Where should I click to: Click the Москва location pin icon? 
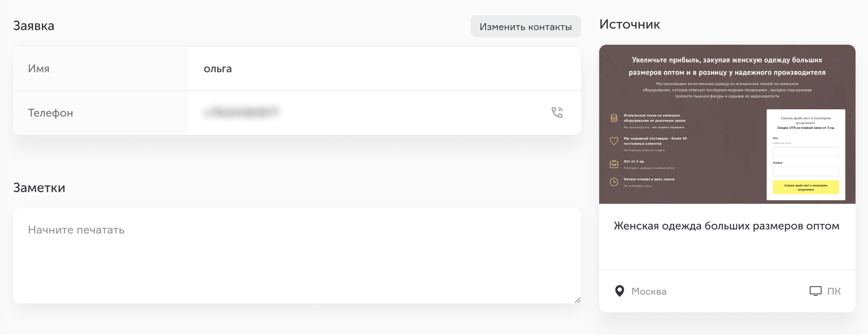point(619,291)
